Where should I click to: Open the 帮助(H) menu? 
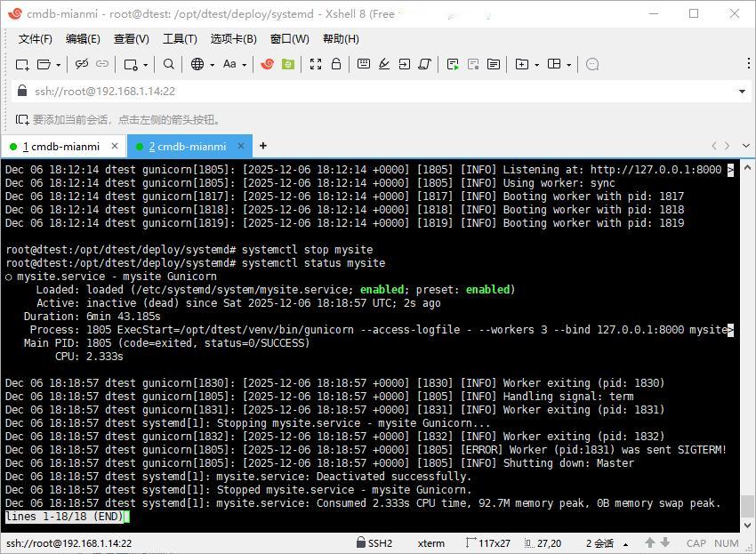341,38
